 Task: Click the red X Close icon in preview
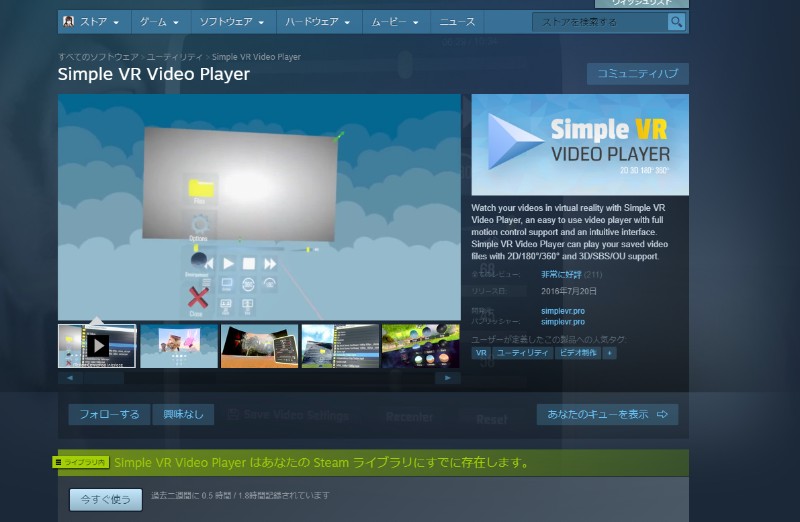coord(198,298)
